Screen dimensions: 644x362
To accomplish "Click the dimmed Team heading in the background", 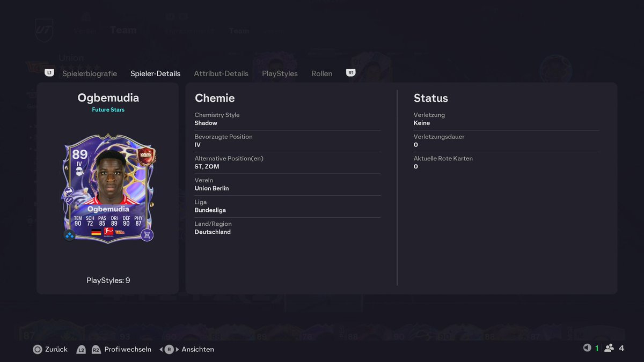I will (x=123, y=31).
